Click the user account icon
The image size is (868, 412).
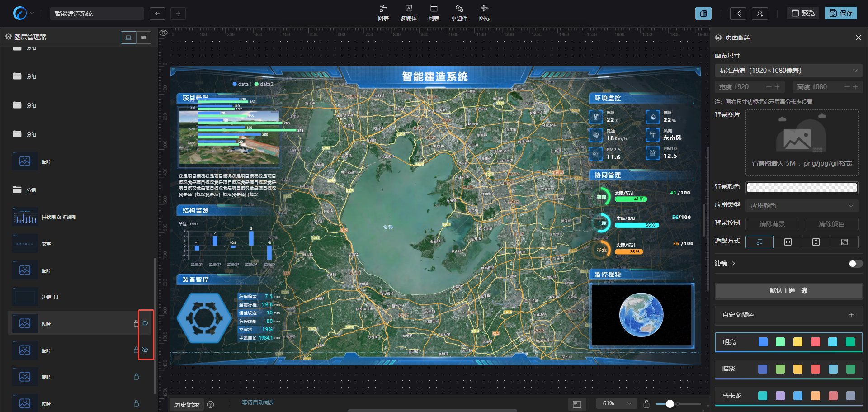759,14
